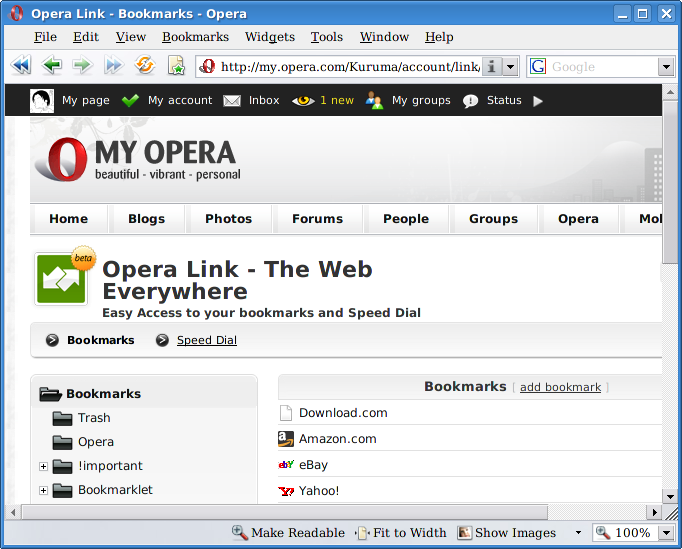682x549 pixels.
Task: Click the Trash folder icon
Action: pyautogui.click(x=62, y=418)
